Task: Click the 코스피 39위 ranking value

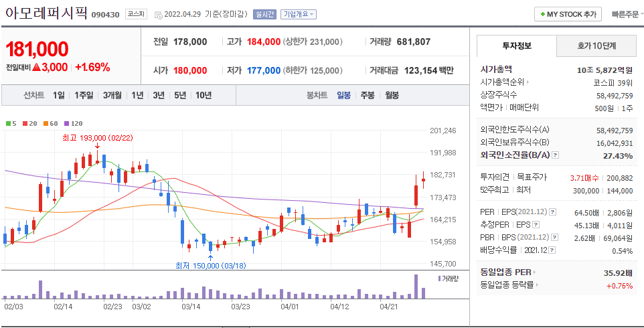Action: 613,82
